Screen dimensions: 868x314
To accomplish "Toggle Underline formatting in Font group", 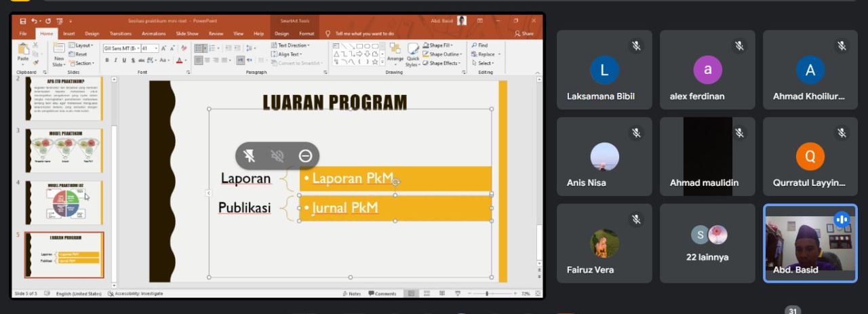I will 123,60.
